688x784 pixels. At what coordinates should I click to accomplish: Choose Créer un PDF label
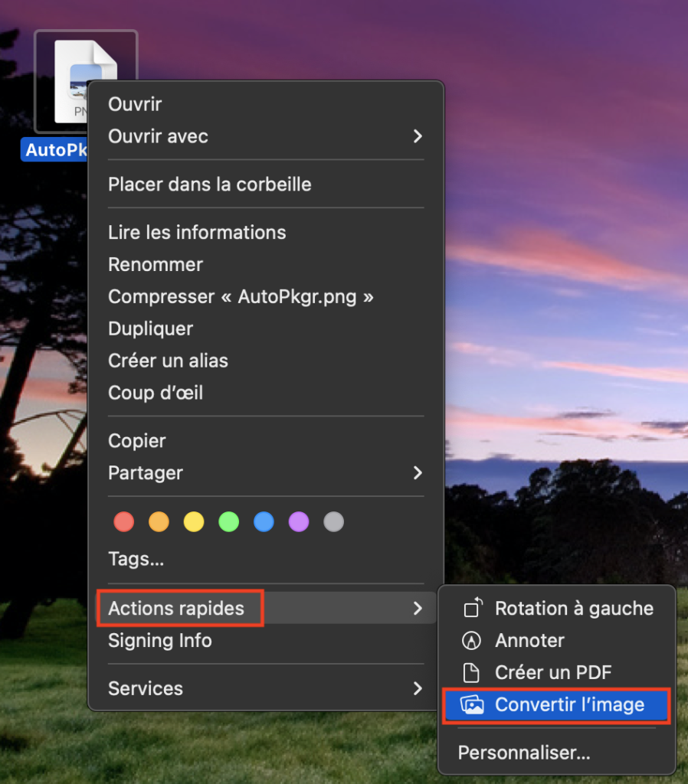coord(553,672)
